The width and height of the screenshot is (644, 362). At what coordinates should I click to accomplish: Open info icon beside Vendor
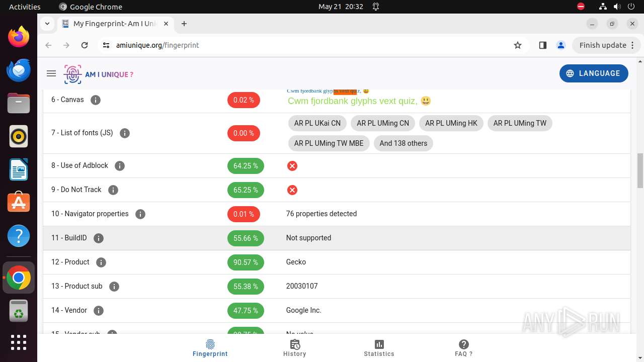pos(98,310)
